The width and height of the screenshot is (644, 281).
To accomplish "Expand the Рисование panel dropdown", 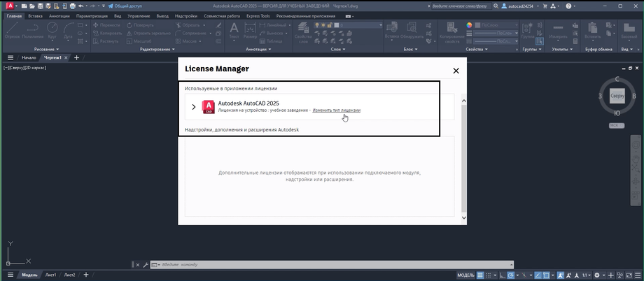I will (47, 49).
